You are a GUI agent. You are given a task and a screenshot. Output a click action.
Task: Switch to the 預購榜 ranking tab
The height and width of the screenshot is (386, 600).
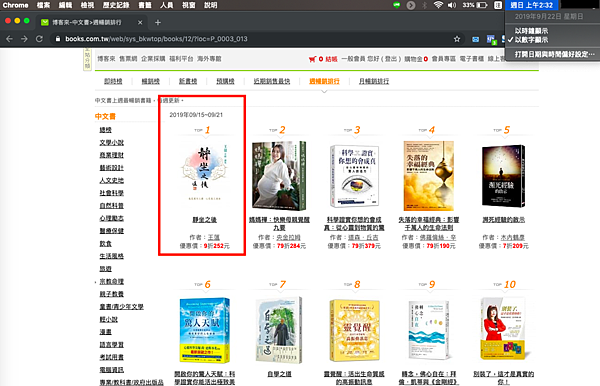[225, 81]
